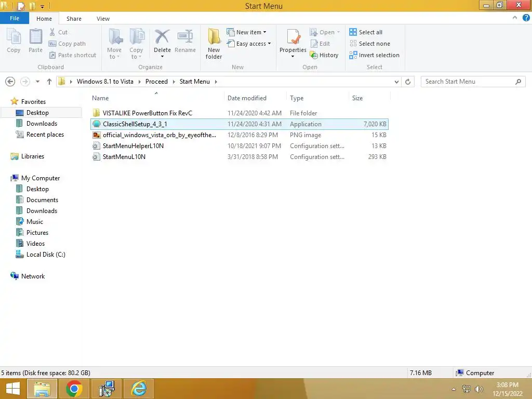
Task: Select official_windows_vista_orb PNG image
Action: tap(240, 135)
